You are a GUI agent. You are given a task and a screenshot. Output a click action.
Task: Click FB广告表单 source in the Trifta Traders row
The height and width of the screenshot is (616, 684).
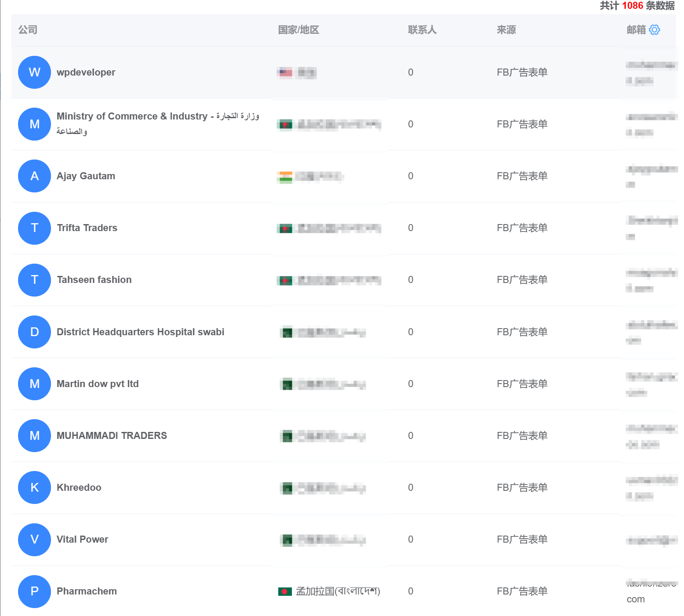522,228
